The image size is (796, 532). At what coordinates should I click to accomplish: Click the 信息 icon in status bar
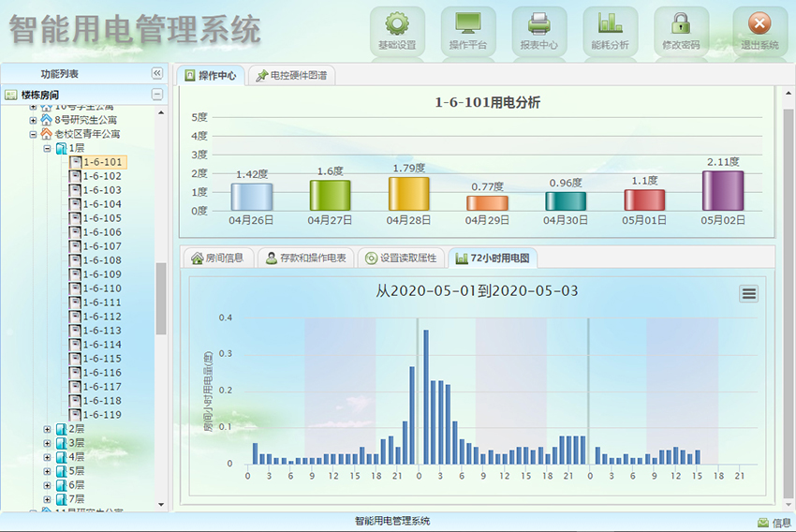click(763, 523)
